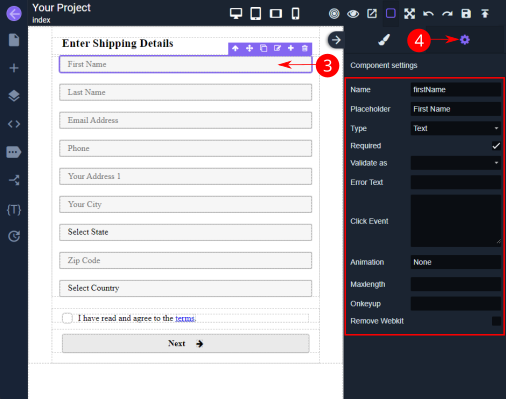Open the Animation field set to None
Viewport: 506px width, 399px height.
(456, 262)
